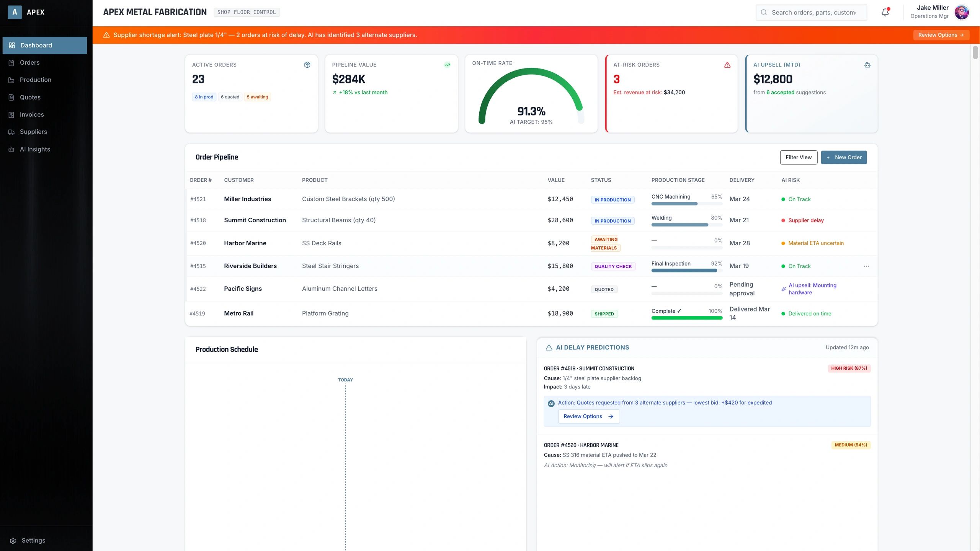Select Suppliers in the sidebar
Screen dimensions: 980x551
33,131
